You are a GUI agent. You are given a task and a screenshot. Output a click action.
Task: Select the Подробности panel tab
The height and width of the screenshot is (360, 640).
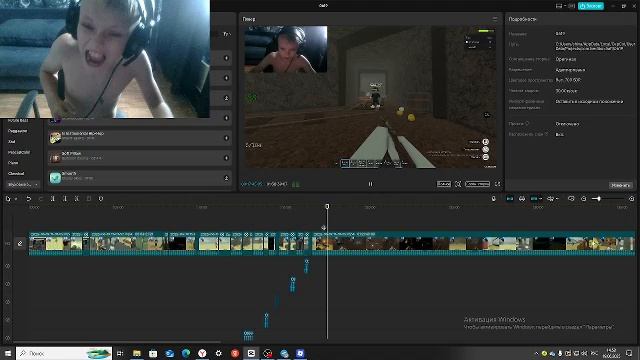point(522,19)
